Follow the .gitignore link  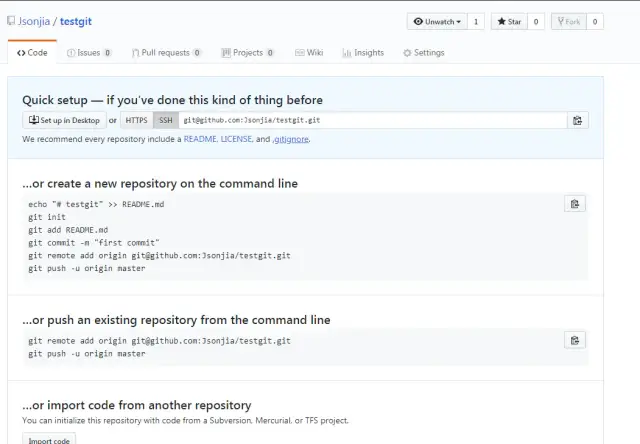pos(291,139)
